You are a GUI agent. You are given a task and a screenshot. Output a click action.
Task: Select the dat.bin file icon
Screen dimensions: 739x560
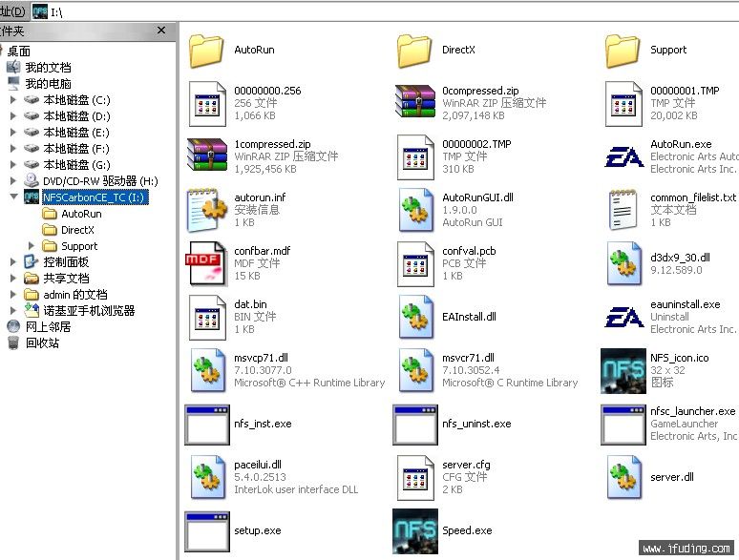pyautogui.click(x=207, y=317)
